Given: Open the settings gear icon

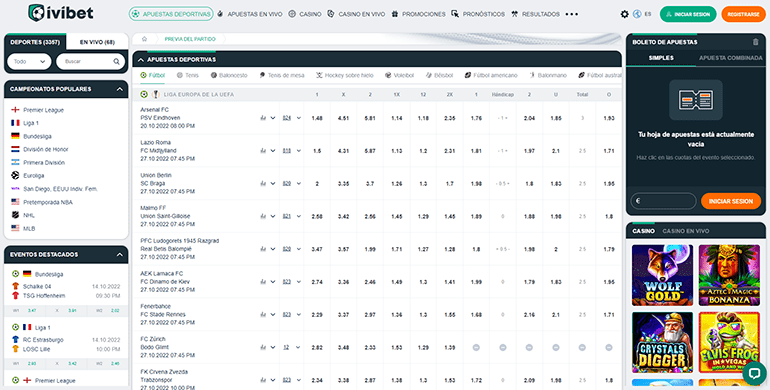Looking at the screenshot, I should click(625, 14).
